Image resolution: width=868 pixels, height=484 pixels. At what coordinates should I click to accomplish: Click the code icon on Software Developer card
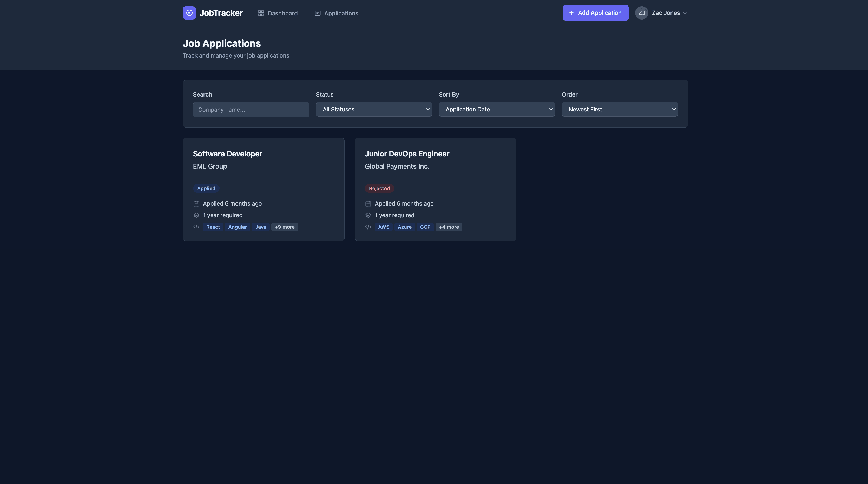196,227
